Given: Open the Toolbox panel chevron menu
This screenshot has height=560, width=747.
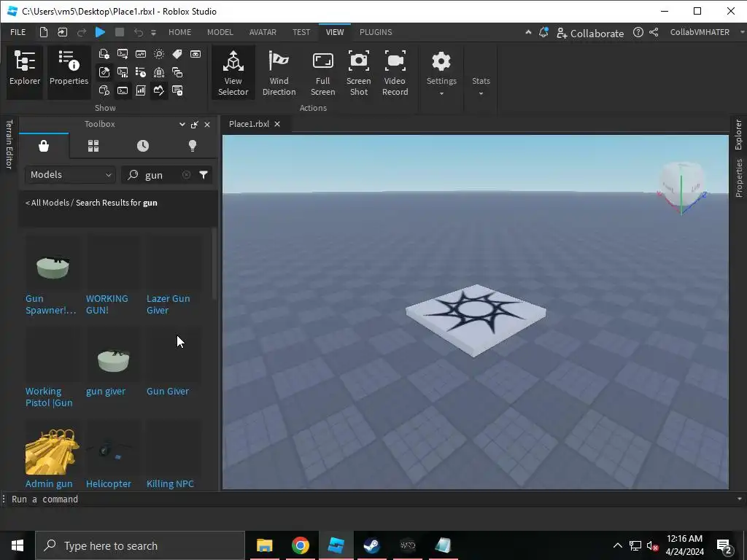Looking at the screenshot, I should (x=182, y=124).
